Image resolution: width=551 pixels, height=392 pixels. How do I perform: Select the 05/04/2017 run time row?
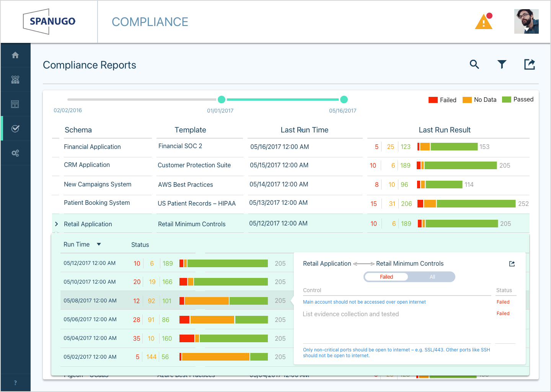pyautogui.click(x=177, y=338)
